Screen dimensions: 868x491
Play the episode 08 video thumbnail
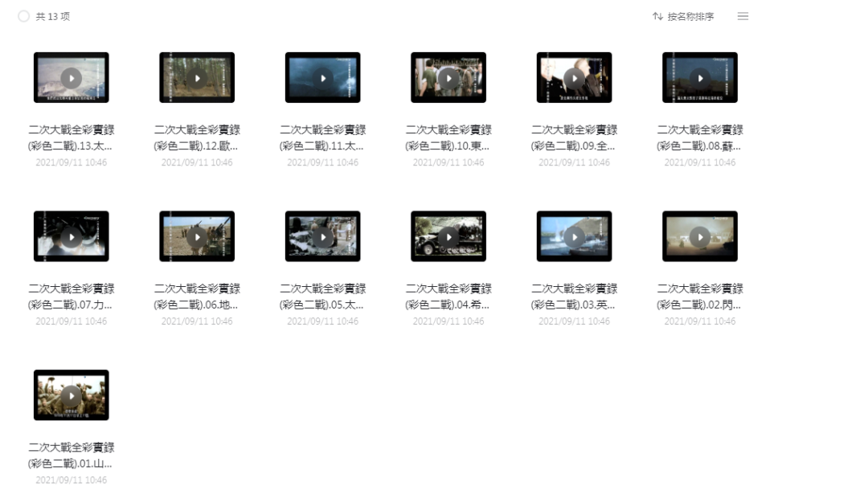pos(700,78)
